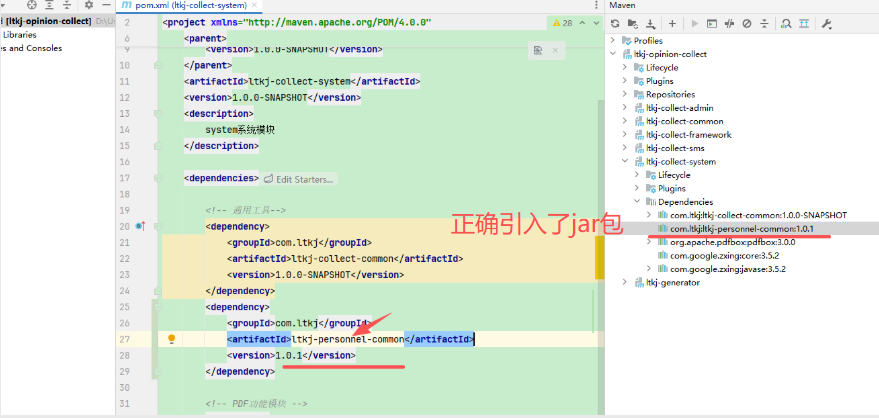The height and width of the screenshot is (418, 879).
Task: Collapse all in Project panel
Action: click(x=67, y=5)
